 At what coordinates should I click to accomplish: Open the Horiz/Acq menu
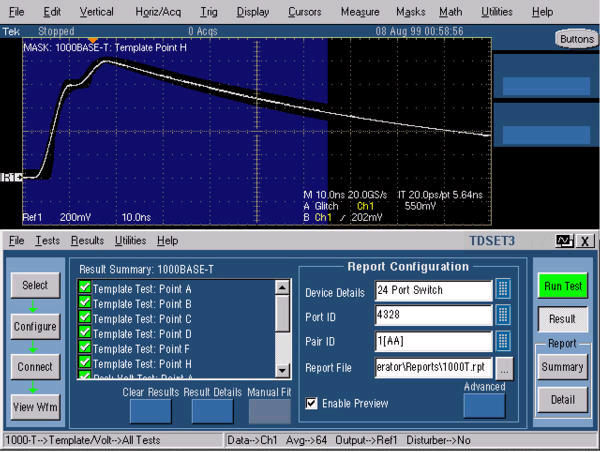click(x=158, y=12)
